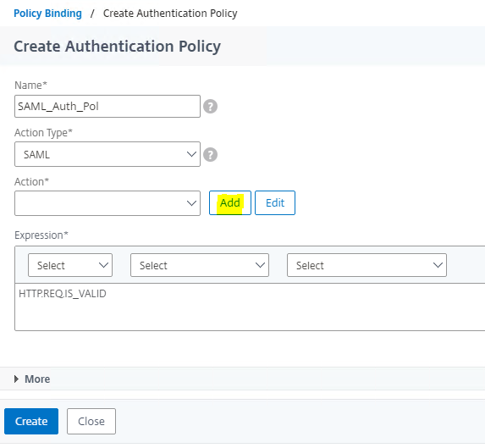The height and width of the screenshot is (448, 485).
Task: Click the Add action button
Action: pyautogui.click(x=230, y=203)
